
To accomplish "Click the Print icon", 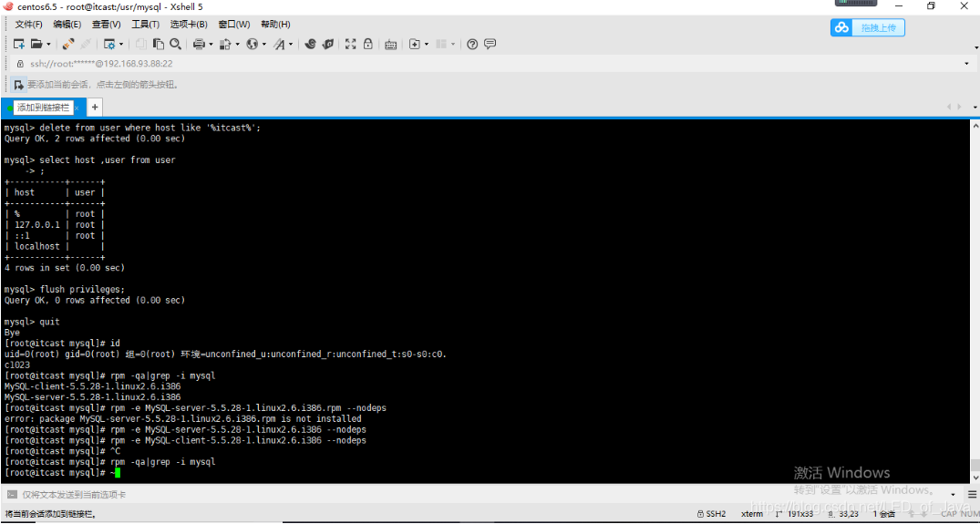I will tap(199, 44).
